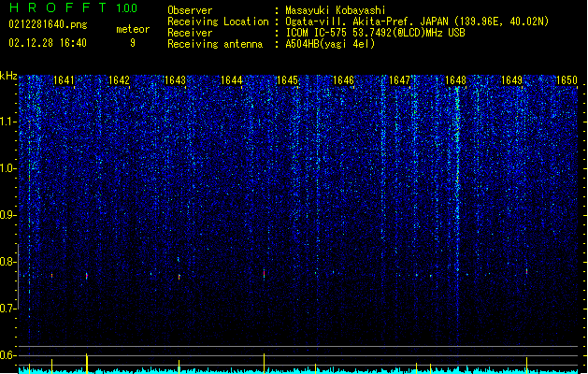Click the Receiver field label
Image resolution: width=588 pixels, height=374 pixels.
190,33
